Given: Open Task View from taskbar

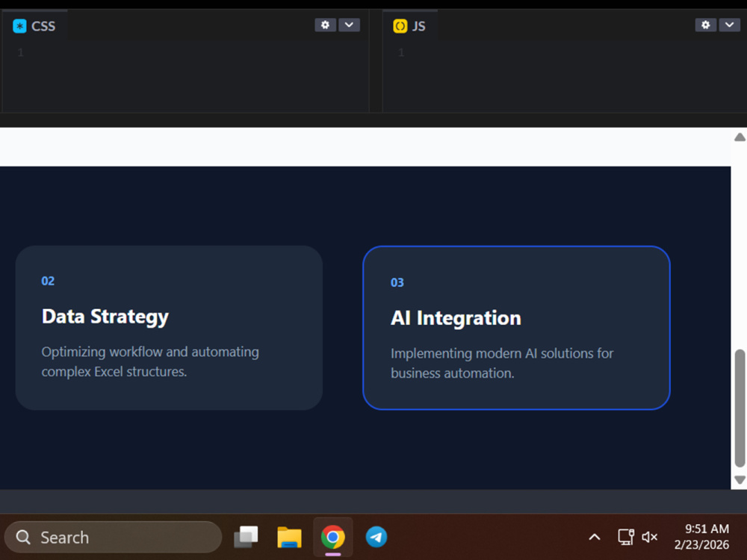Looking at the screenshot, I should tap(246, 537).
